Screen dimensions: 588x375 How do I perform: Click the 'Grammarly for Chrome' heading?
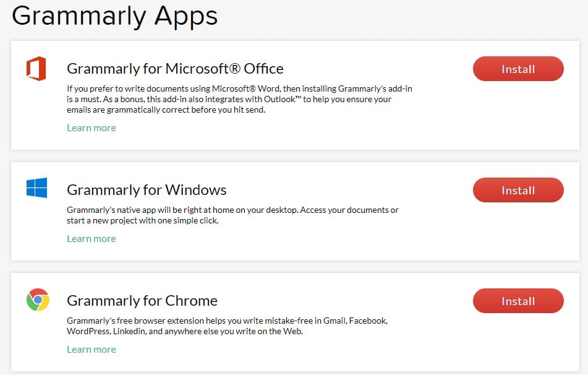142,301
